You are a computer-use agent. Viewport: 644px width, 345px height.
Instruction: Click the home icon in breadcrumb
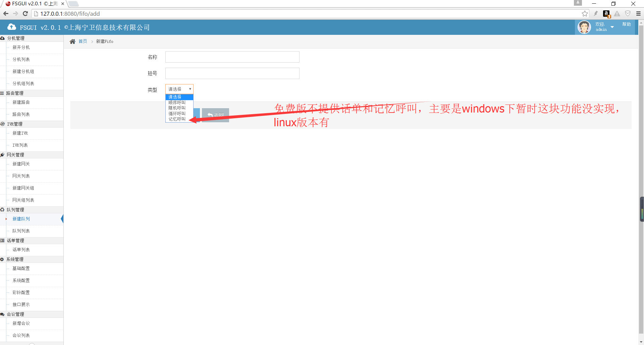[72, 42]
